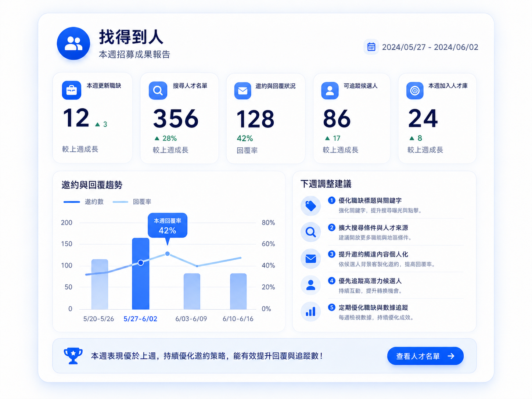
Task: Click the 優化職缺標題與關鍵字 suggestion title
Action: point(370,201)
